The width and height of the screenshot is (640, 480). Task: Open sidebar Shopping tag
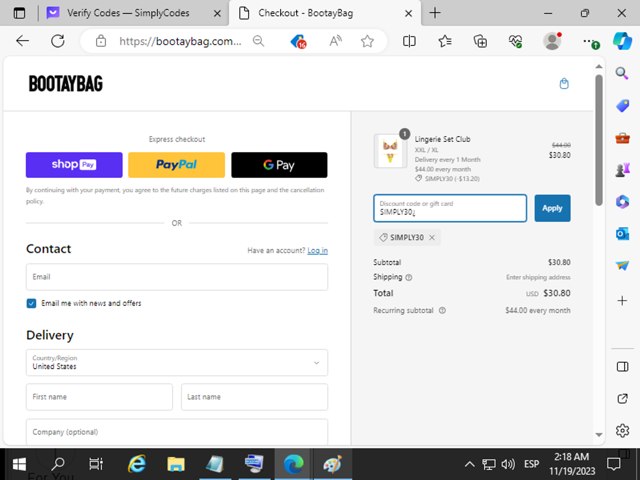(622, 106)
